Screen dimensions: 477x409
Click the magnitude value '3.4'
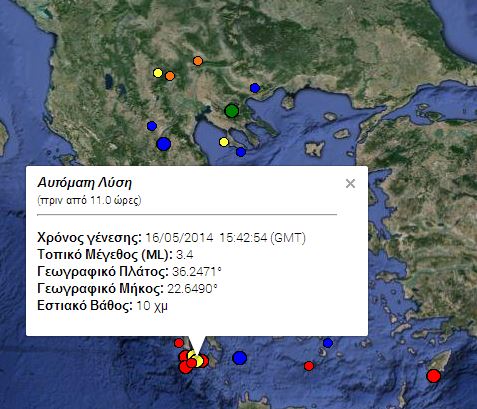[x=185, y=255]
